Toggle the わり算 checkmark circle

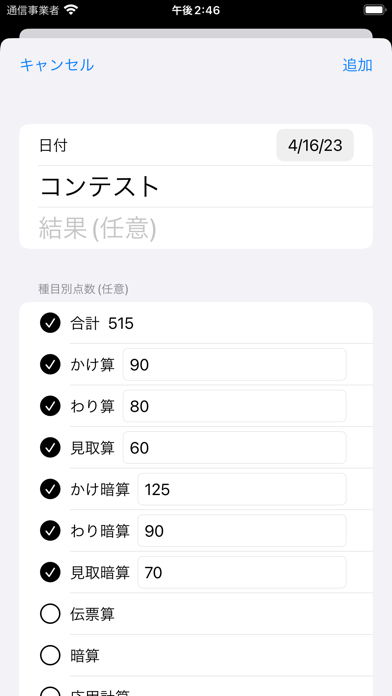[x=50, y=406]
